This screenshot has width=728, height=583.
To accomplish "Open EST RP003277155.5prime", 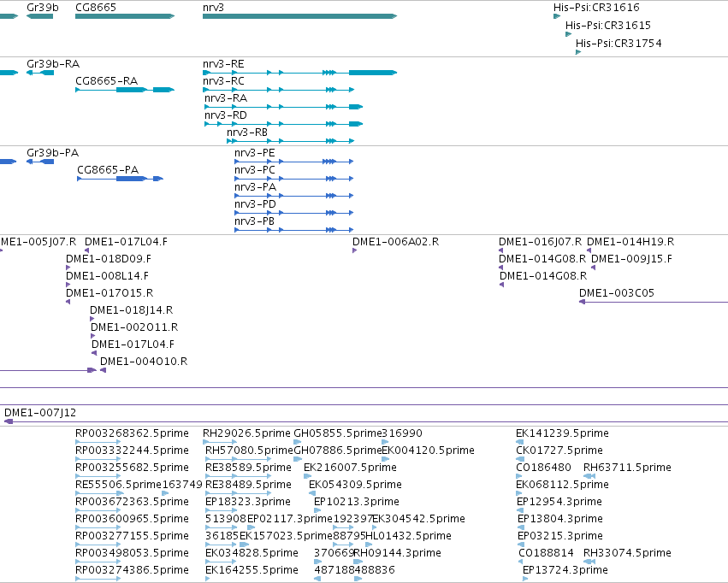I will click(x=132, y=537).
